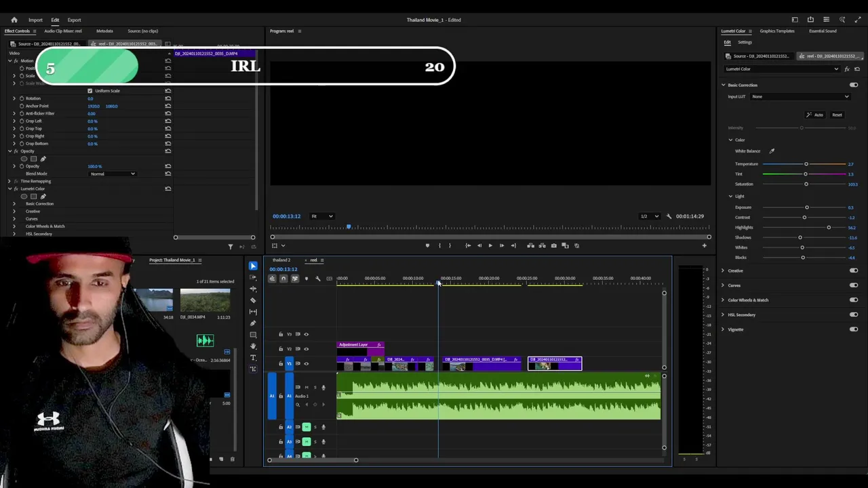Viewport: 868px width, 488px height.
Task: Switch to the Metadata tab
Action: tap(104, 31)
